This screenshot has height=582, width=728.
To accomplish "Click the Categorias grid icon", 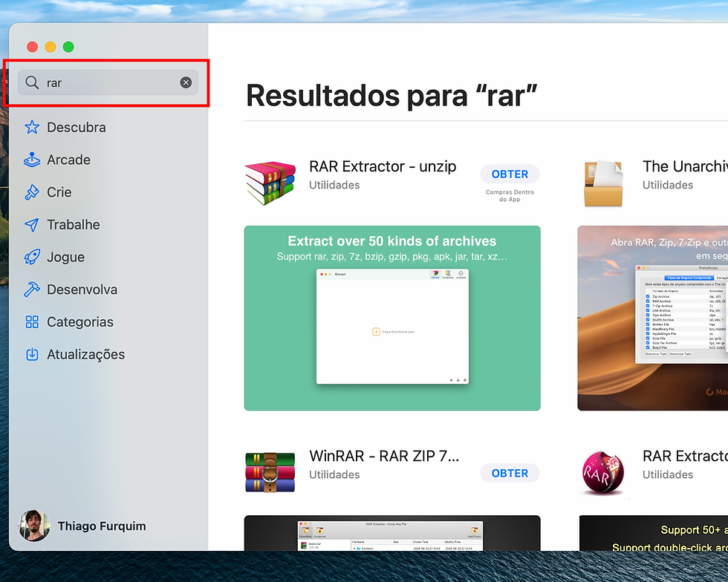I will [x=32, y=322].
